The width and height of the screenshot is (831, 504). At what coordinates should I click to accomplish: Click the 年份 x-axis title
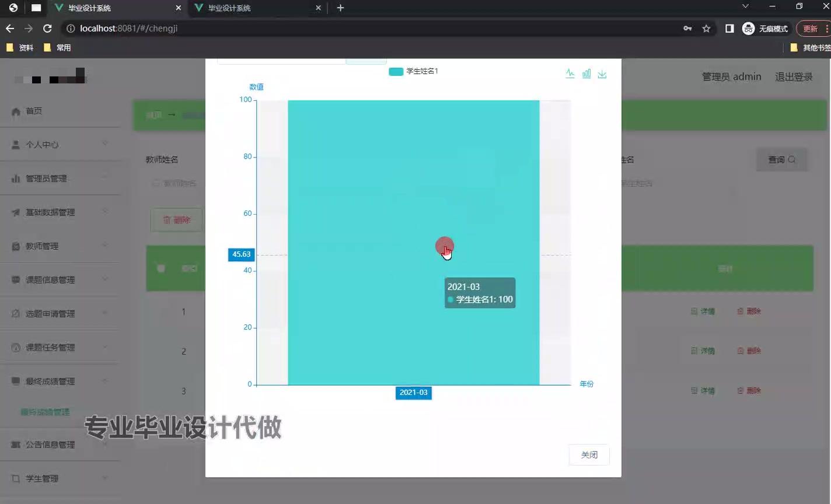(586, 384)
